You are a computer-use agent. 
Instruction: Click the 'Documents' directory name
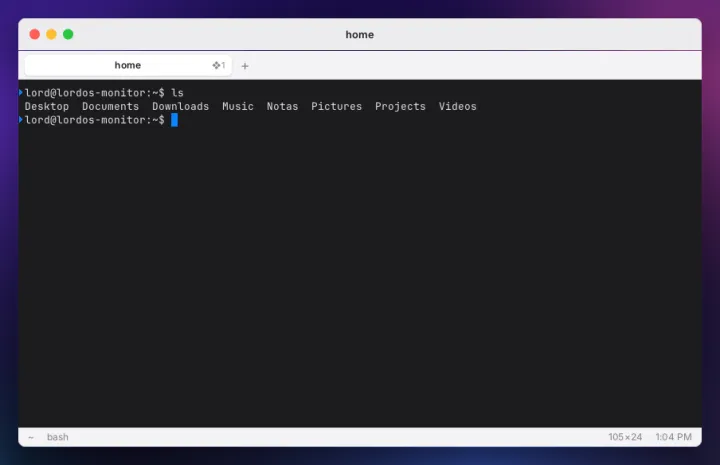111,106
